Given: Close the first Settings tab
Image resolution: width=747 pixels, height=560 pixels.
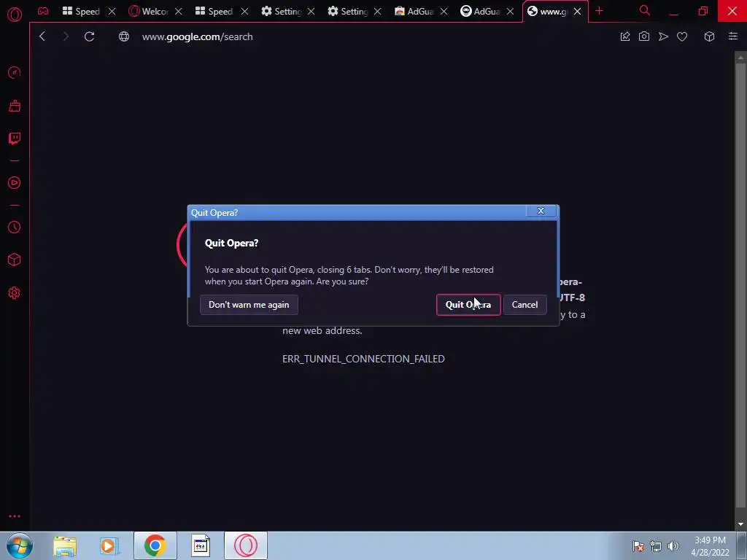Looking at the screenshot, I should coord(311,12).
